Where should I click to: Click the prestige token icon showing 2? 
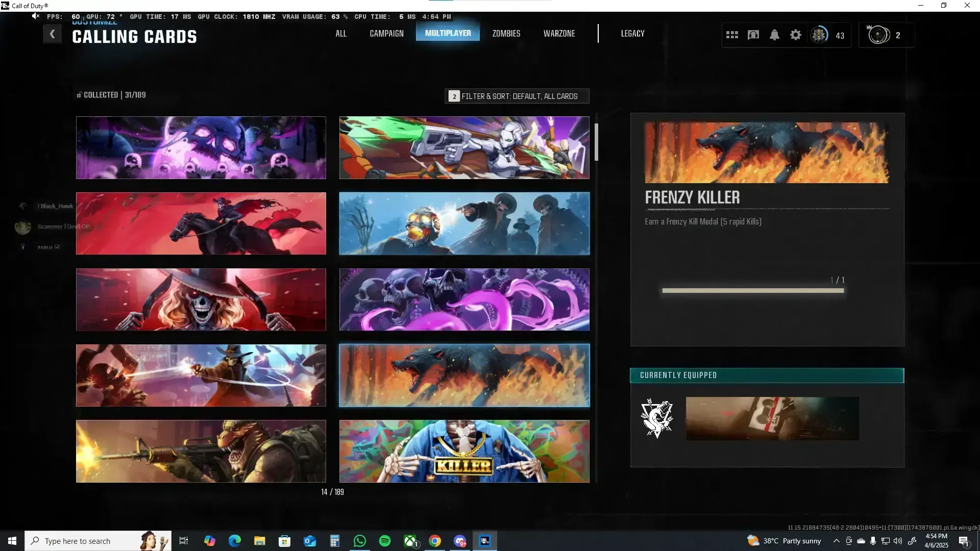tap(878, 35)
